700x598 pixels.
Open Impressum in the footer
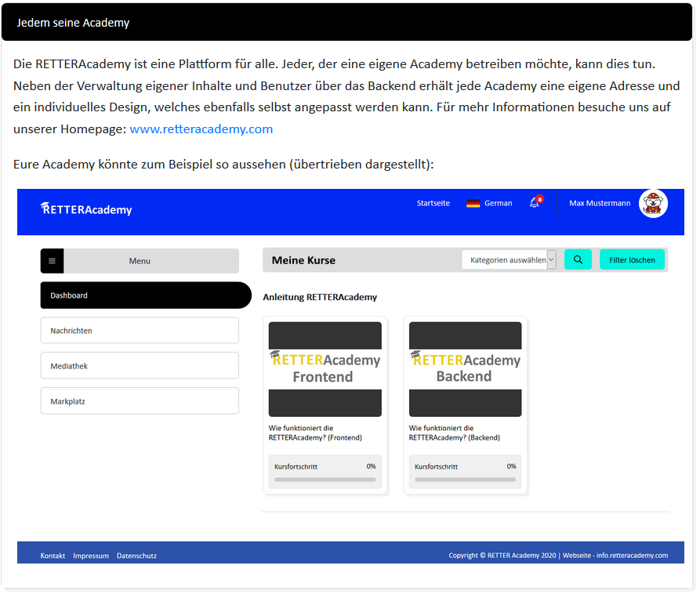91,556
